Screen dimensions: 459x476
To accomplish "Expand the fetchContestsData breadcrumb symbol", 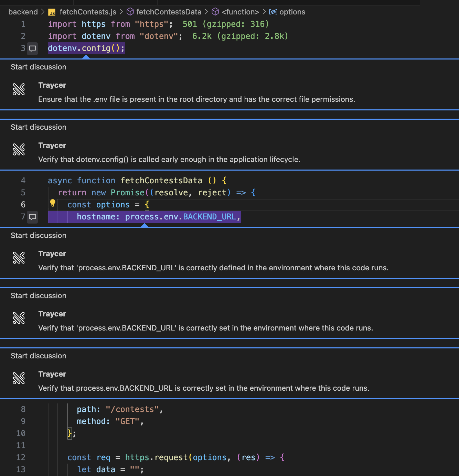I will 169,12.
